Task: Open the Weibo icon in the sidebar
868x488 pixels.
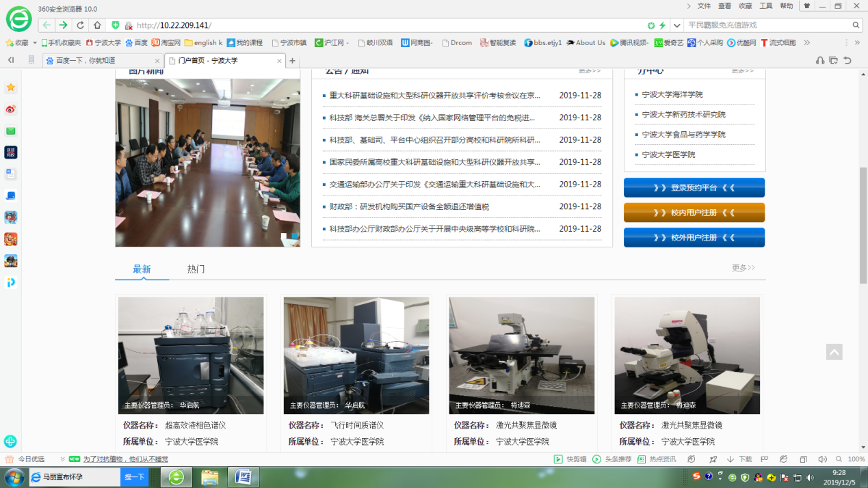Action: pos(10,109)
